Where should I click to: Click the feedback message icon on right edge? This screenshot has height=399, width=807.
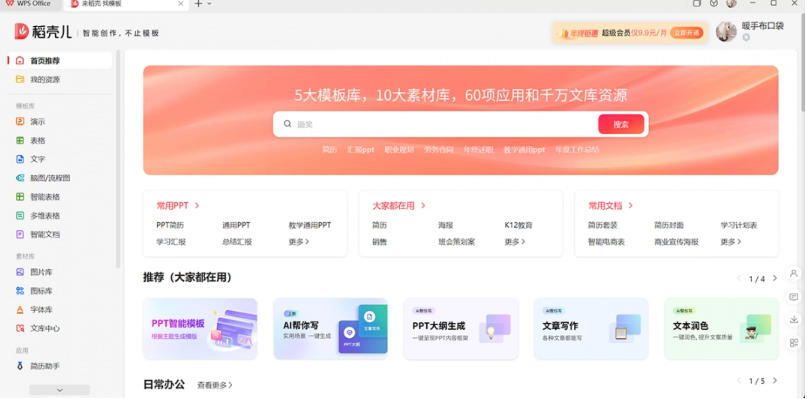click(x=793, y=297)
